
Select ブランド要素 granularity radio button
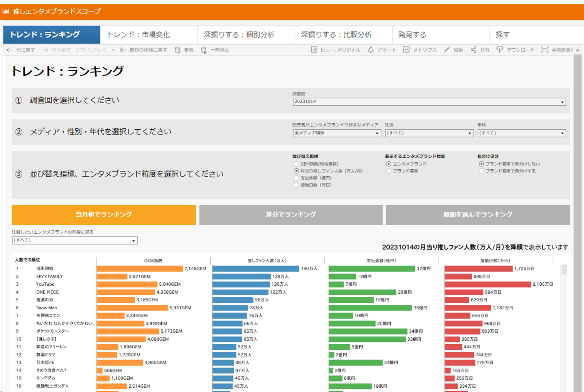(389, 171)
